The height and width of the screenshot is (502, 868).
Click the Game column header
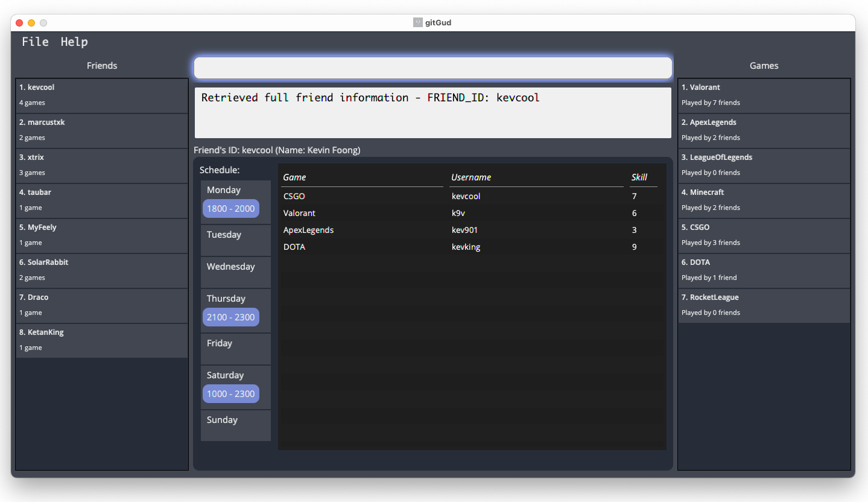[362, 177]
